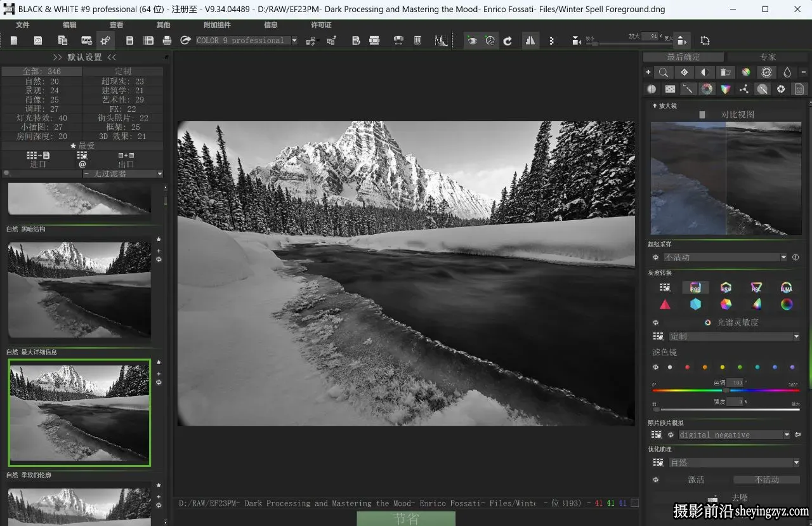Select the HSV grayscale conversion icon
Viewport: 812px width, 526px height.
(x=726, y=287)
